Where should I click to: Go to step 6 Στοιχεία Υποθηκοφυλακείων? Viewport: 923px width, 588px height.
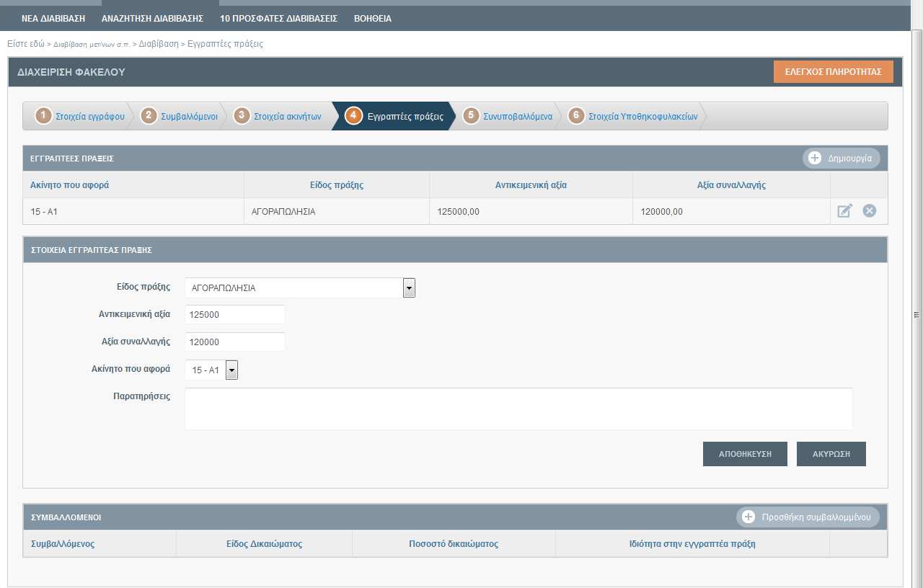pos(632,116)
